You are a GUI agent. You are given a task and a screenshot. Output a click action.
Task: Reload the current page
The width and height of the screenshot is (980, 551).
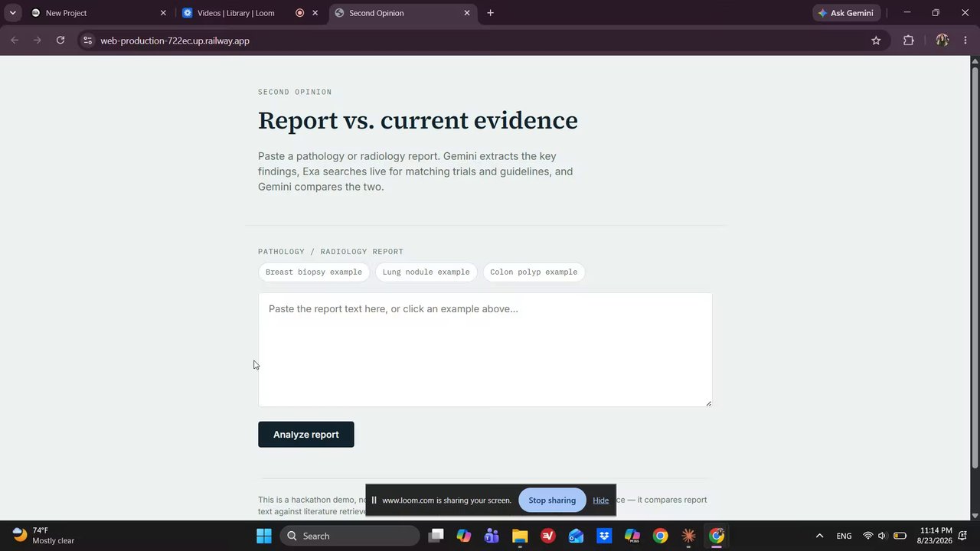coord(60,41)
